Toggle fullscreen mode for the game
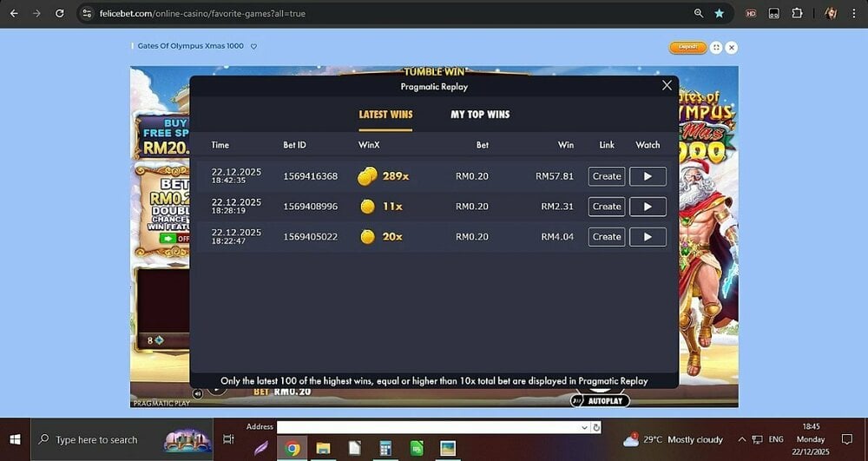Image resolution: width=868 pixels, height=461 pixels. point(716,48)
